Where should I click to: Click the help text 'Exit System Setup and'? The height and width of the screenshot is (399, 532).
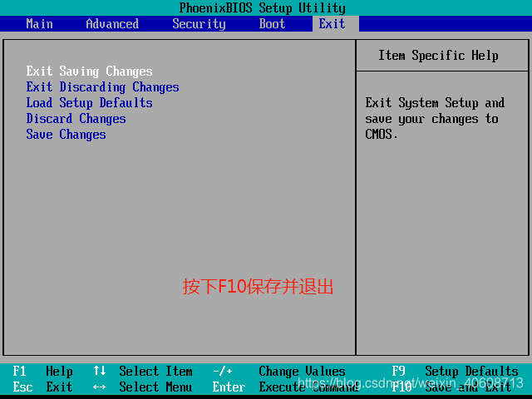pos(435,103)
